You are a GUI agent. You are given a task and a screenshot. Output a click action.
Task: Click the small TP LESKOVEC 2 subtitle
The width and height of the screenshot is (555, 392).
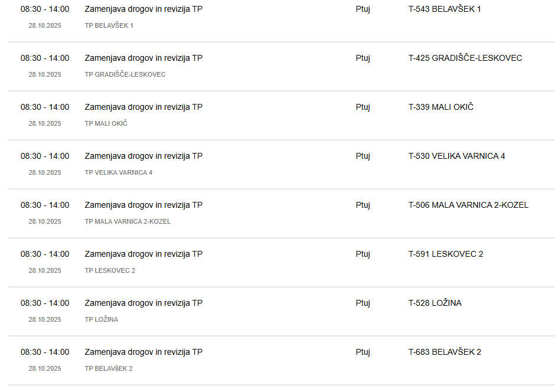click(x=110, y=270)
